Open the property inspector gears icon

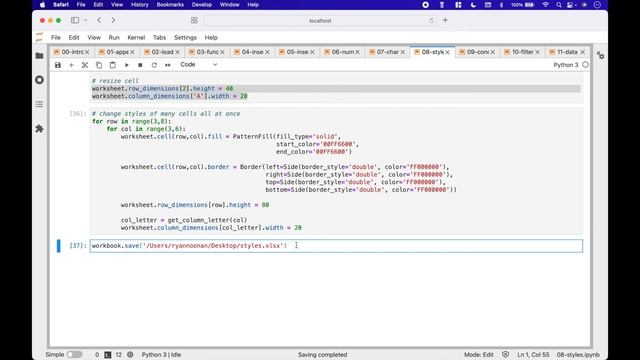point(600,56)
